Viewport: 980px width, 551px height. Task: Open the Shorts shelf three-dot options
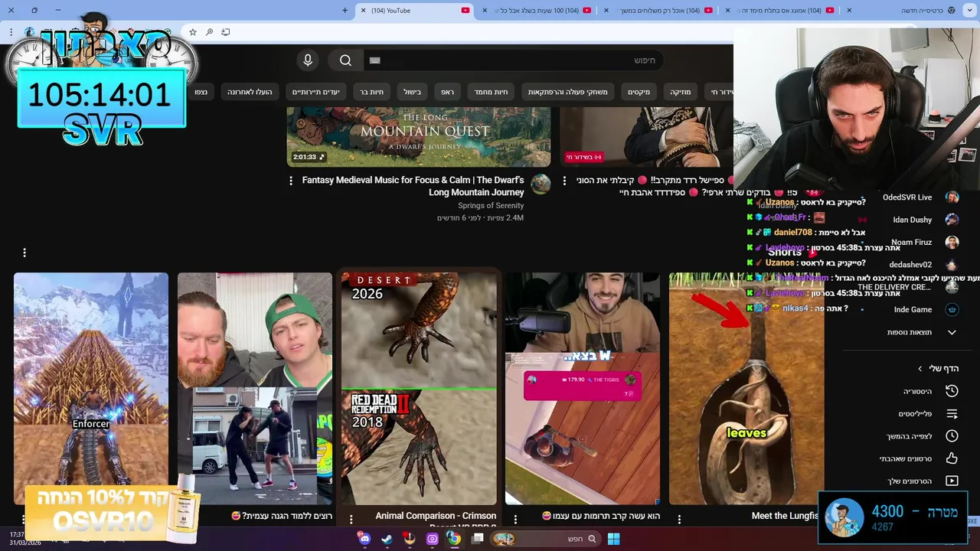tap(24, 253)
